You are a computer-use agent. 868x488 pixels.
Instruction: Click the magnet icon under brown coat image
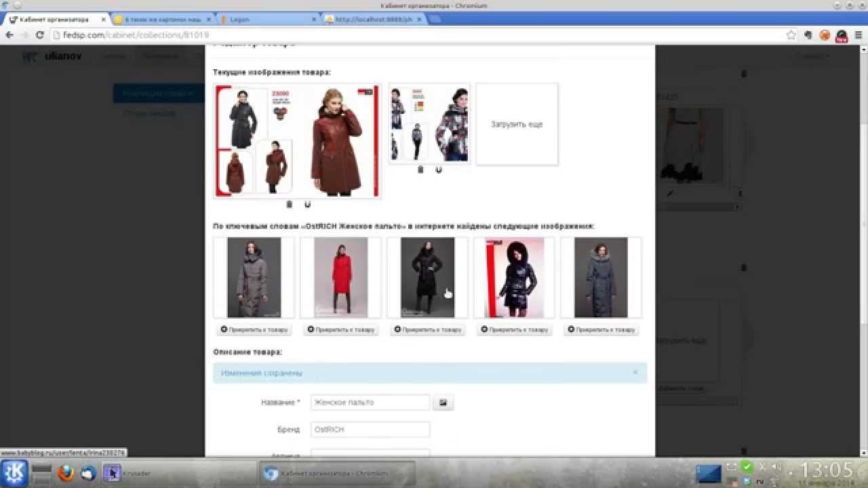pyautogui.click(x=307, y=204)
